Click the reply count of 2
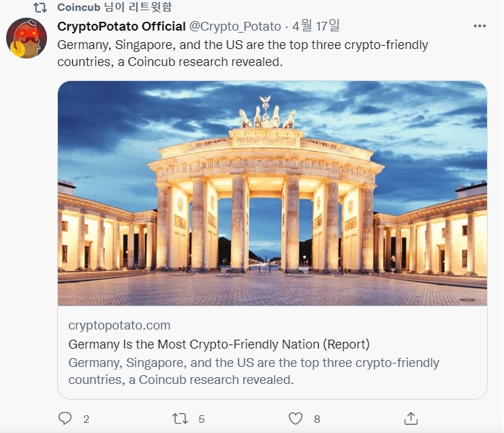 pyautogui.click(x=86, y=419)
